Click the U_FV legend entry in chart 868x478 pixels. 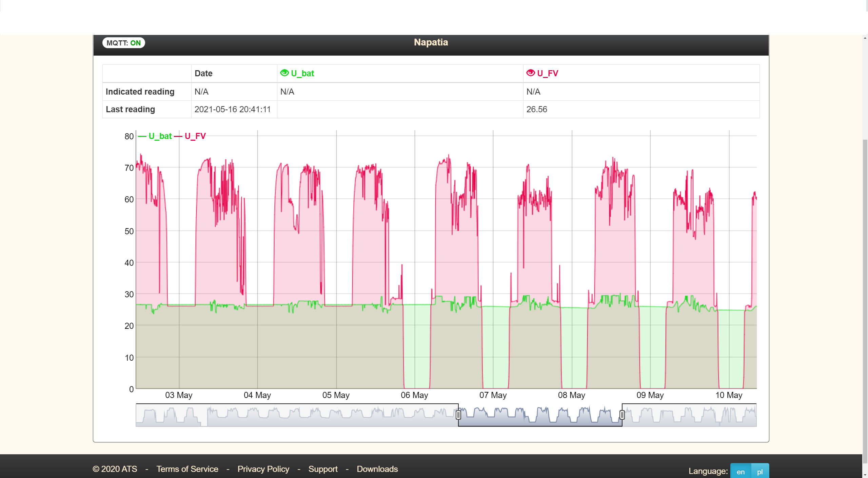coord(195,136)
